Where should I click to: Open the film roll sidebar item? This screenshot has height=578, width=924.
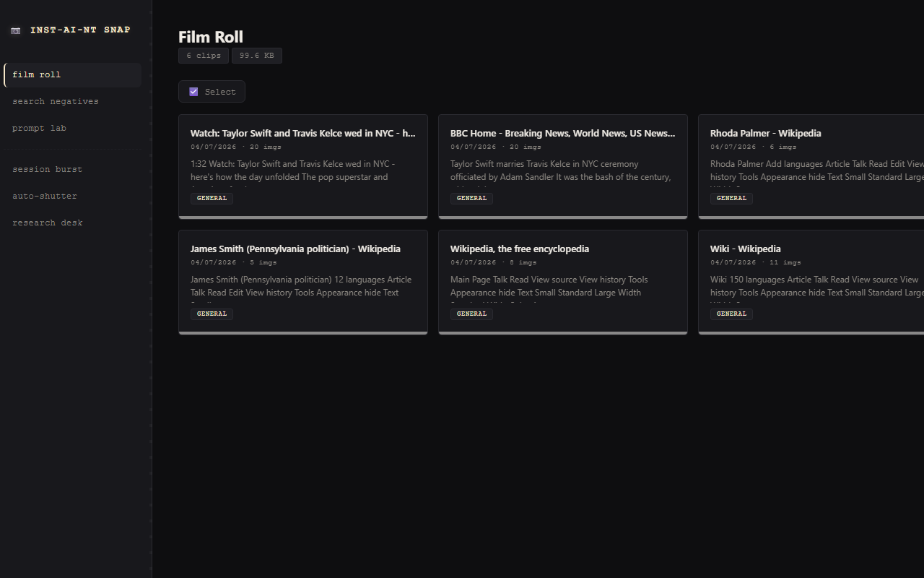coord(72,75)
